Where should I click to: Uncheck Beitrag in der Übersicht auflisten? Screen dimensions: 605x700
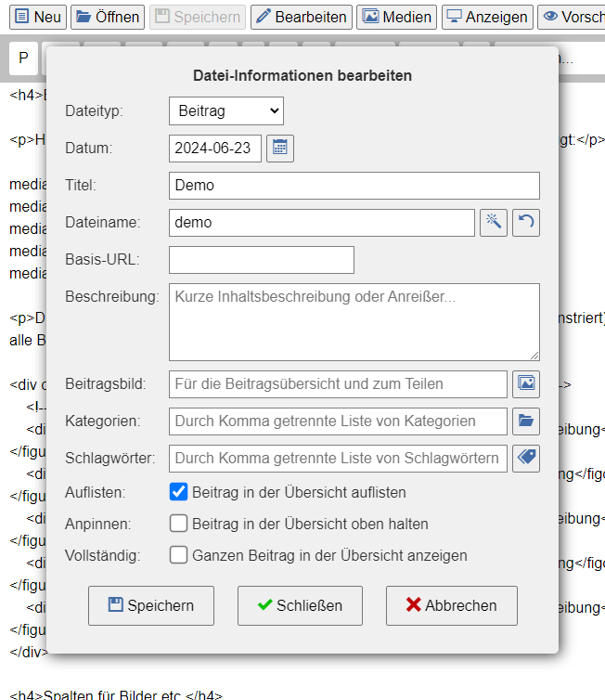point(179,492)
